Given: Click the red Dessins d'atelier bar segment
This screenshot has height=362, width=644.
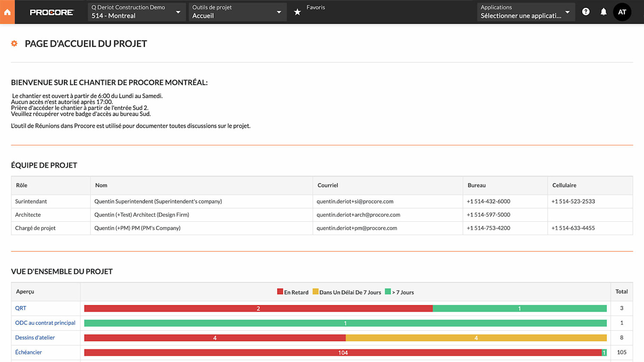Looking at the screenshot, I should [215, 338].
